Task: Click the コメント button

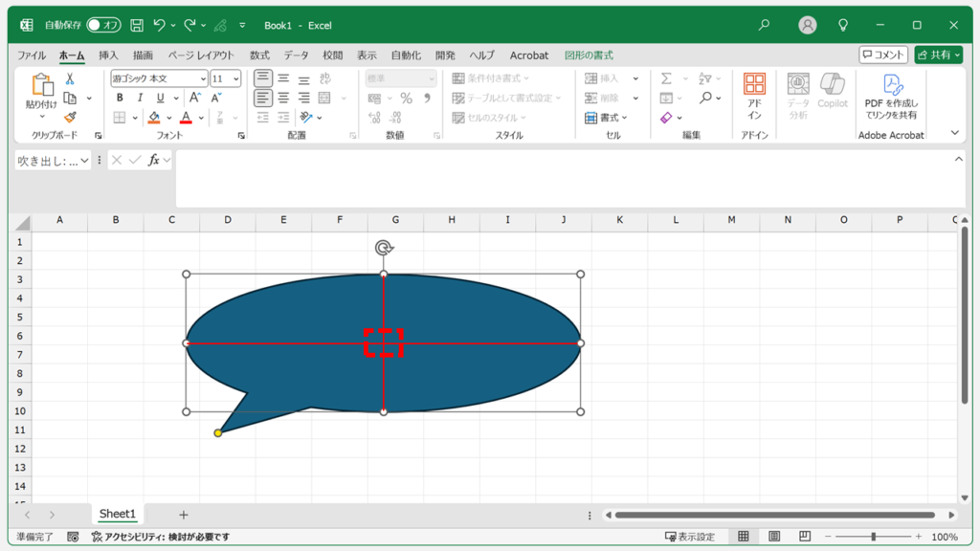Action: pos(883,55)
